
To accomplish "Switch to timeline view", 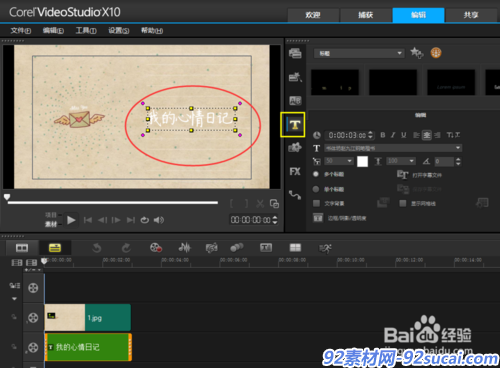I will pos(55,248).
